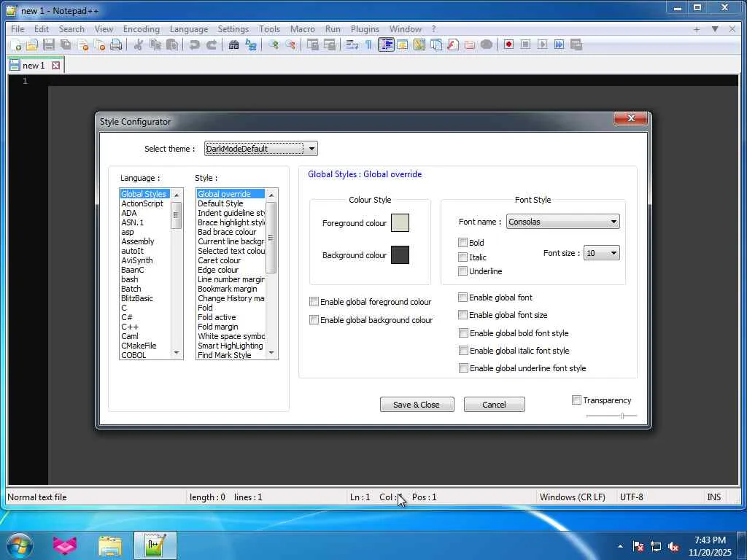Image resolution: width=747 pixels, height=560 pixels.
Task: Open the File menu
Action: [x=18, y=29]
